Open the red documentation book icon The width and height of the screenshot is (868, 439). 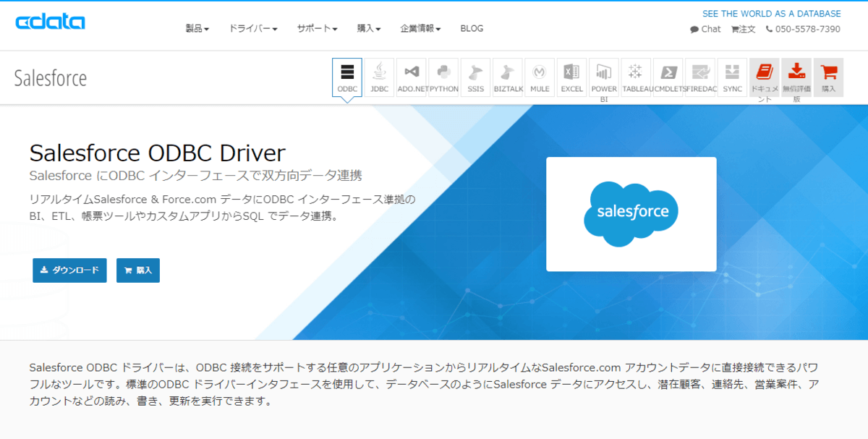click(x=765, y=77)
